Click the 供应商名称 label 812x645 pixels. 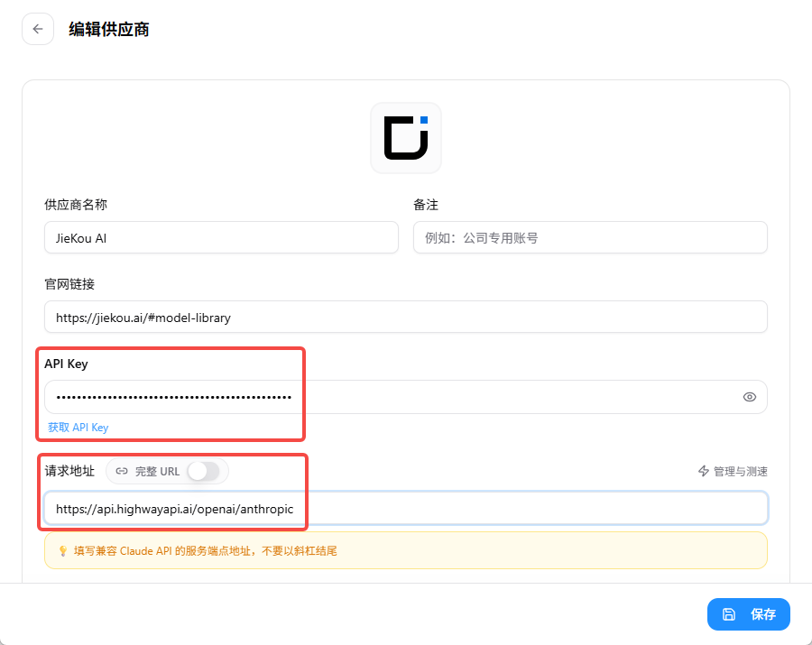click(76, 205)
